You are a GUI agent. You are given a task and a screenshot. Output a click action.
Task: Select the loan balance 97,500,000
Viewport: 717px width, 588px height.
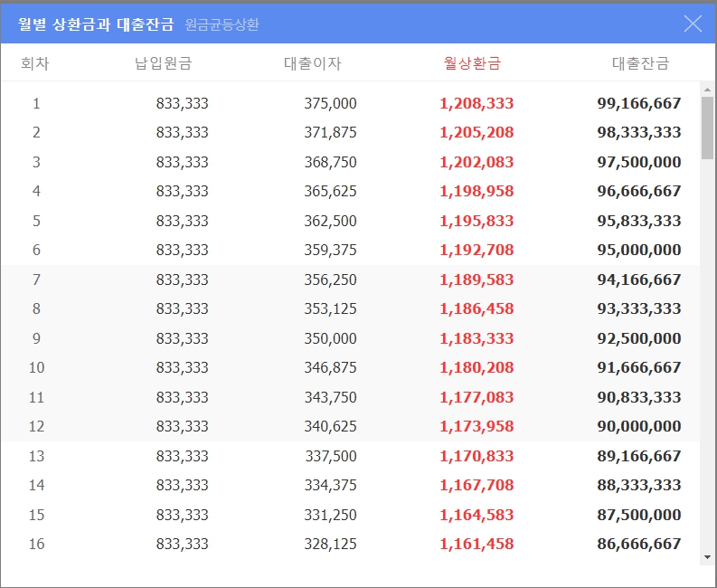639,162
